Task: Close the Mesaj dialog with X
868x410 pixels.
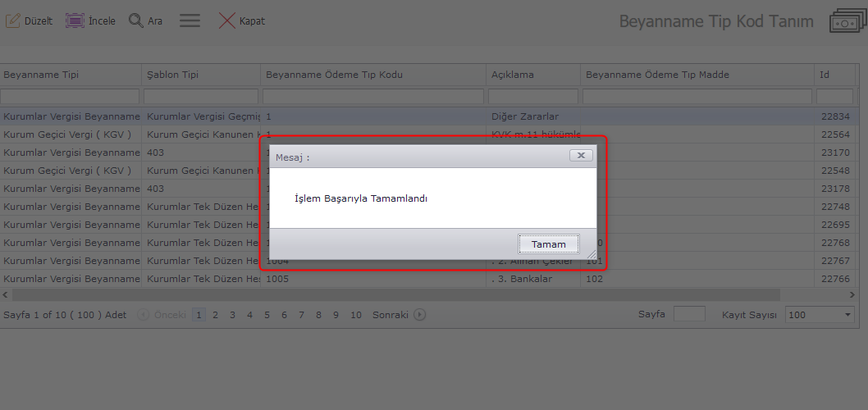Action: point(580,155)
